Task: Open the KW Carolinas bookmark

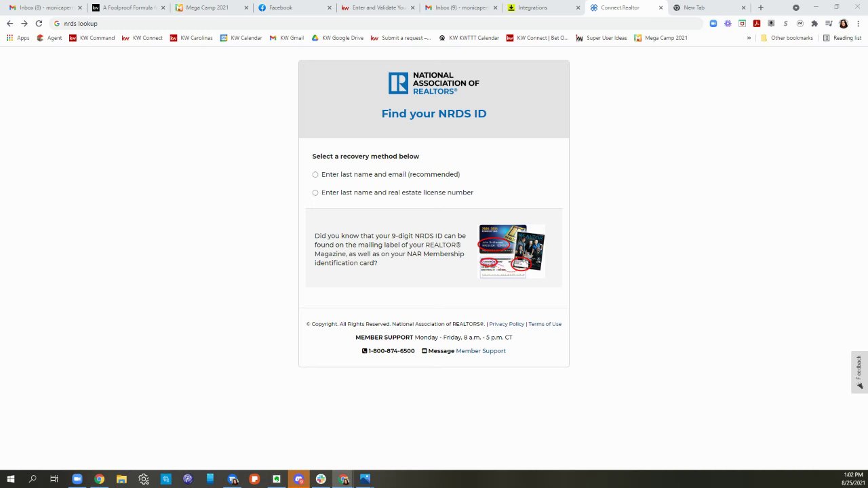Action: [x=192, y=38]
